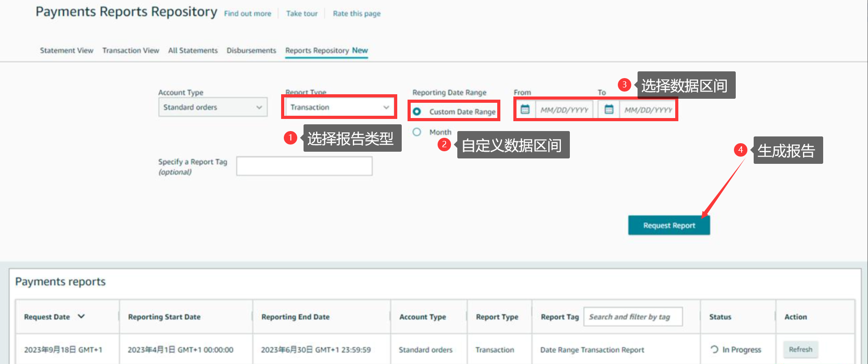This screenshot has width=868, height=364.
Task: Click the 'Date Range Transaction Report' tag cell
Action: (592, 350)
